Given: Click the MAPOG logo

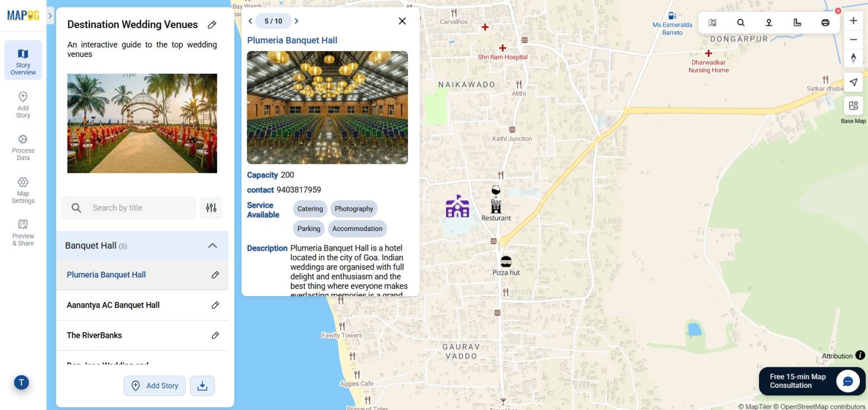Looking at the screenshot, I should coord(23,16).
